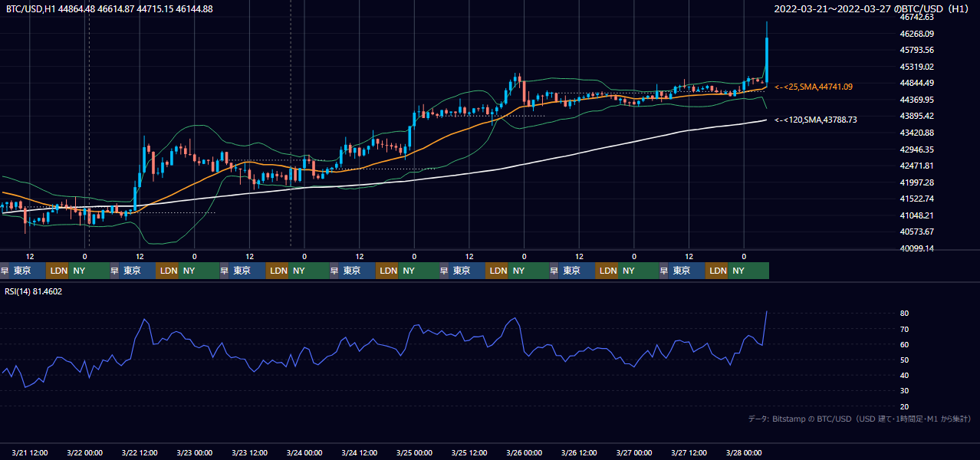Select the 3/27 00:00 time label

click(635, 452)
